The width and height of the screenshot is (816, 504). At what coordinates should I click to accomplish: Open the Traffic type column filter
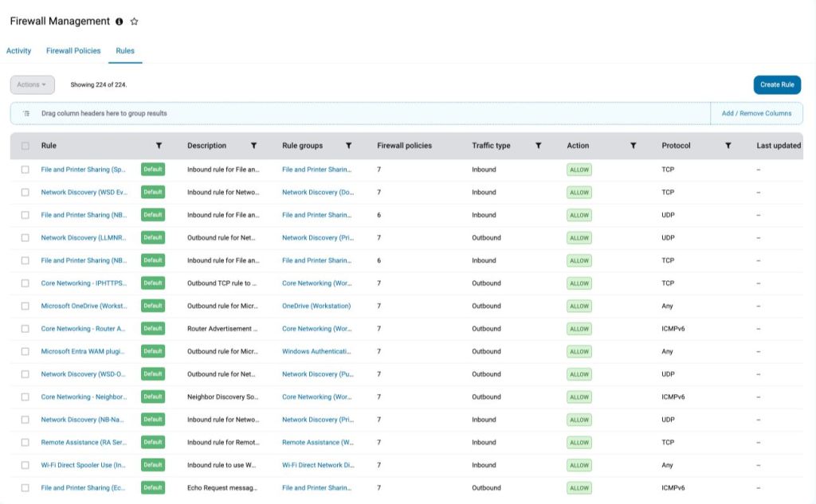(x=539, y=146)
